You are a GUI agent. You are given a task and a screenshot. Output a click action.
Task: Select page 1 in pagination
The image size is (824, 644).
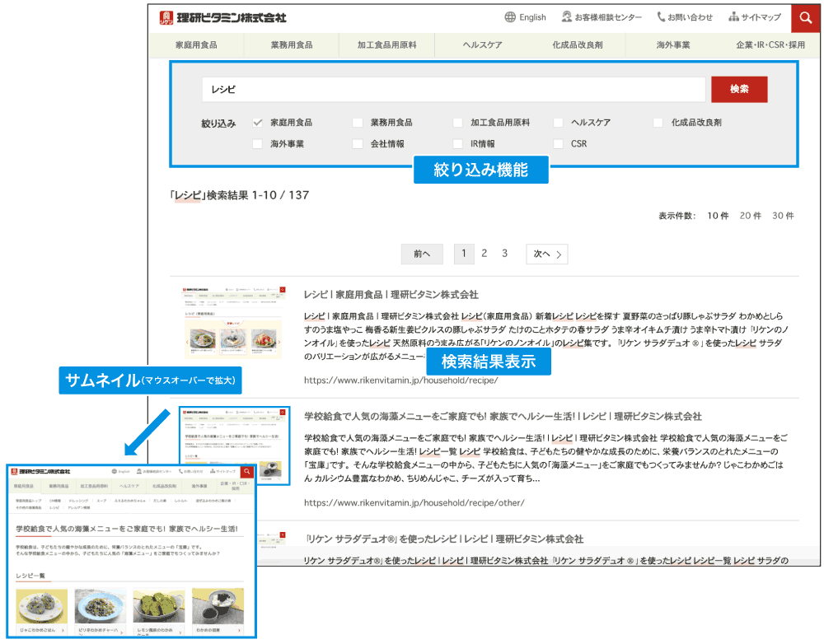point(464,254)
